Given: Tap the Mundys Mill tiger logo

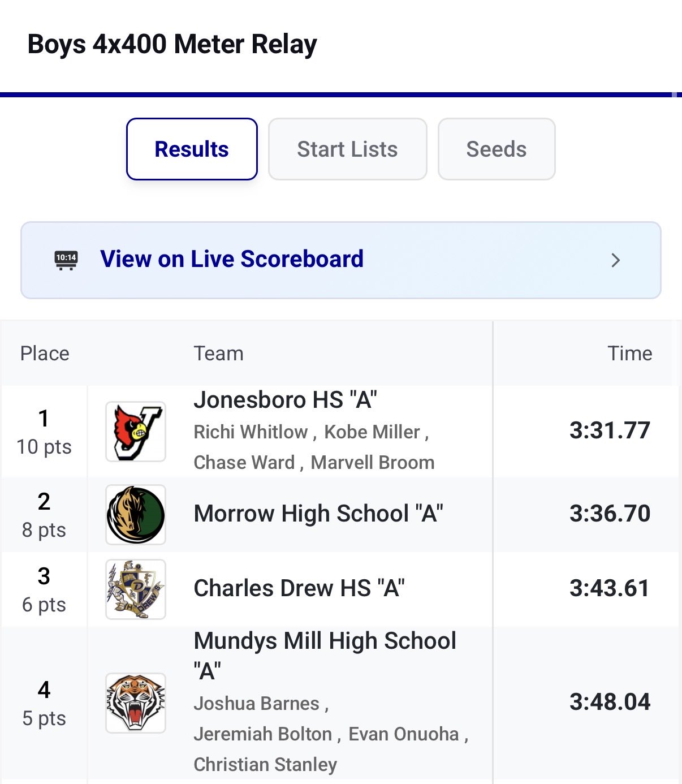Looking at the screenshot, I should click(136, 703).
